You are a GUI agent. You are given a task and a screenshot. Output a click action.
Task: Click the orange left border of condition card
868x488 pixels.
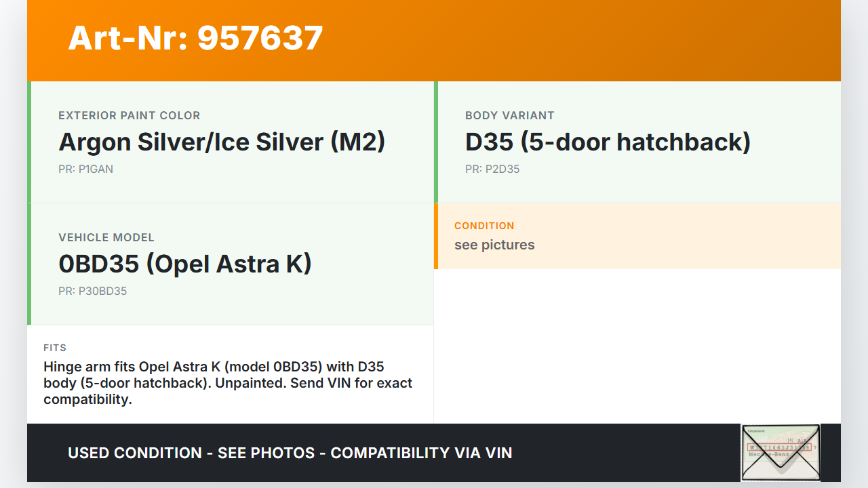pos(436,236)
